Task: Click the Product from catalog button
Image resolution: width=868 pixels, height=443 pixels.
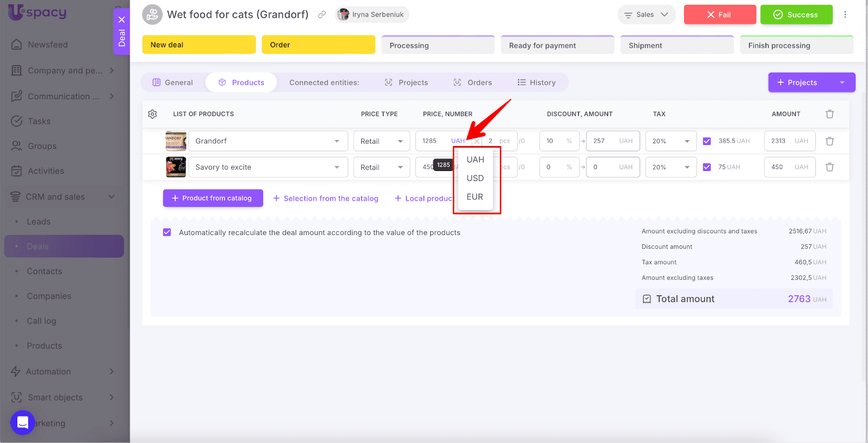Action: [213, 198]
